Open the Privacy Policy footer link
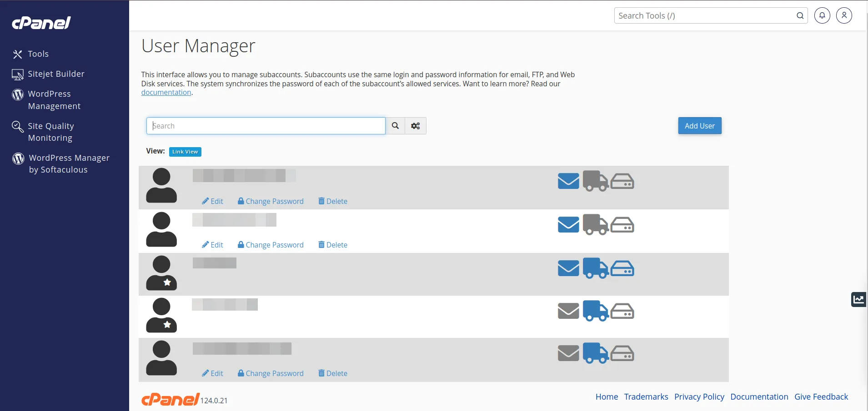This screenshot has width=868, height=411. point(699,397)
